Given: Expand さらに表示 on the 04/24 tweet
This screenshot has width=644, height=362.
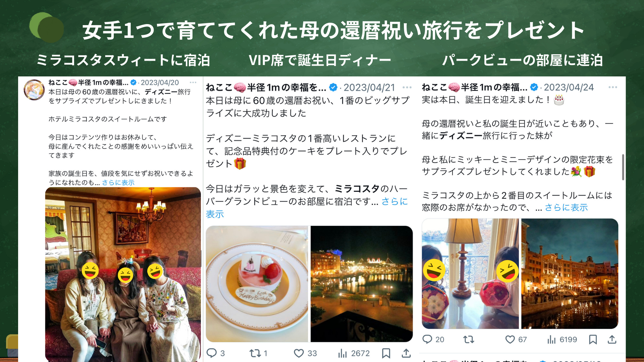Looking at the screenshot, I should [x=566, y=207].
